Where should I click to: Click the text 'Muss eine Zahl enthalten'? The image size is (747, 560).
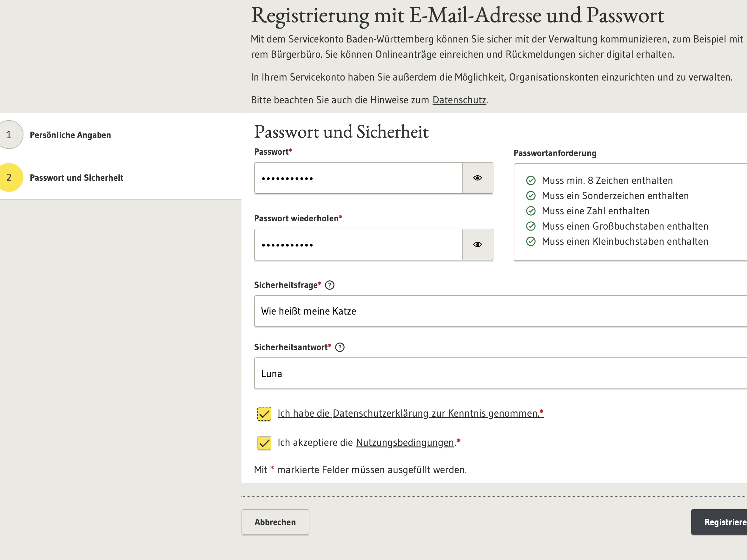click(596, 211)
